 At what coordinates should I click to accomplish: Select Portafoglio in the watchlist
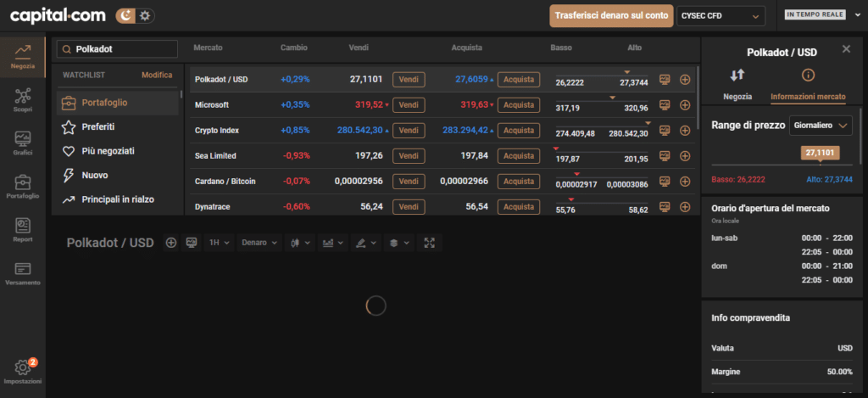pos(117,103)
